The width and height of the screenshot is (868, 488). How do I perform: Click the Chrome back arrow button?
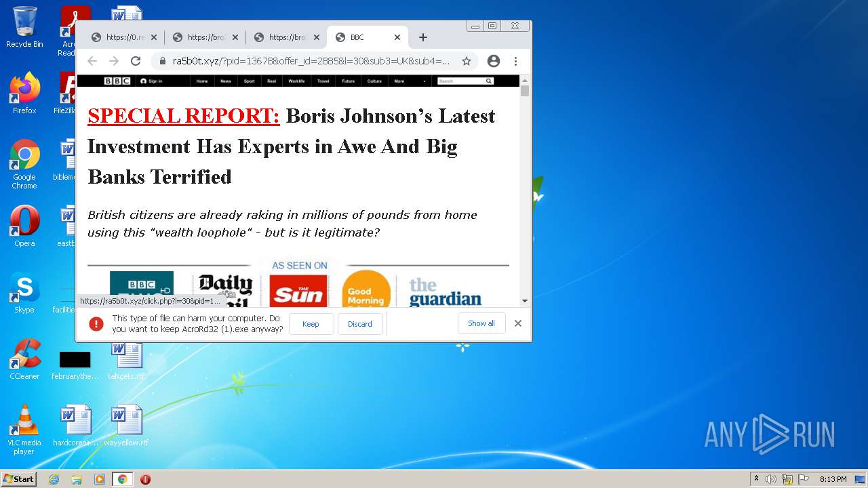pos(92,61)
